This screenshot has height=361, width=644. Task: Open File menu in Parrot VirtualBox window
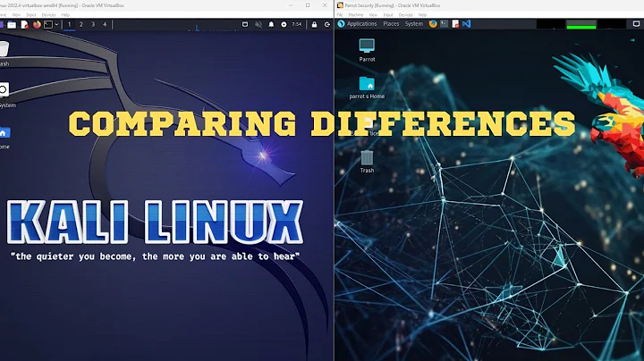[x=340, y=15]
